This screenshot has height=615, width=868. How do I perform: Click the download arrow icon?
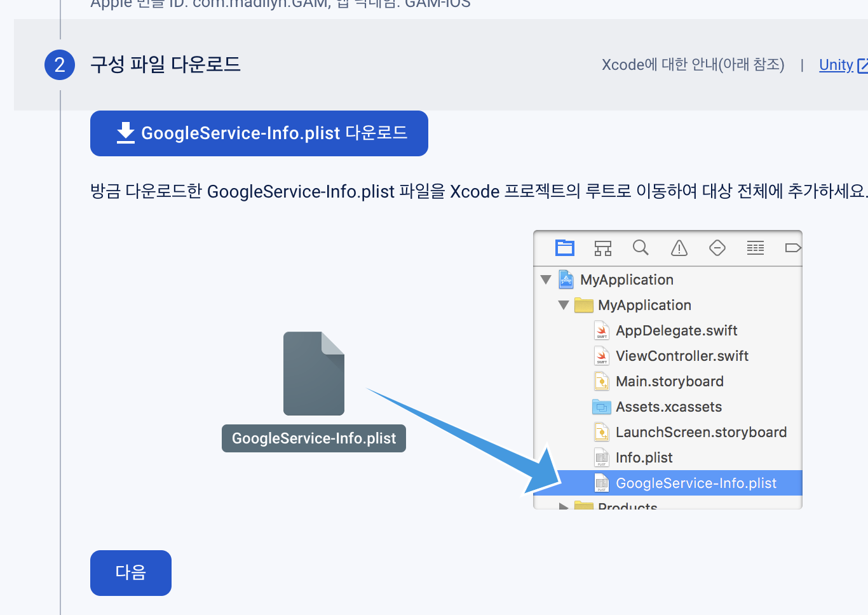(x=126, y=133)
